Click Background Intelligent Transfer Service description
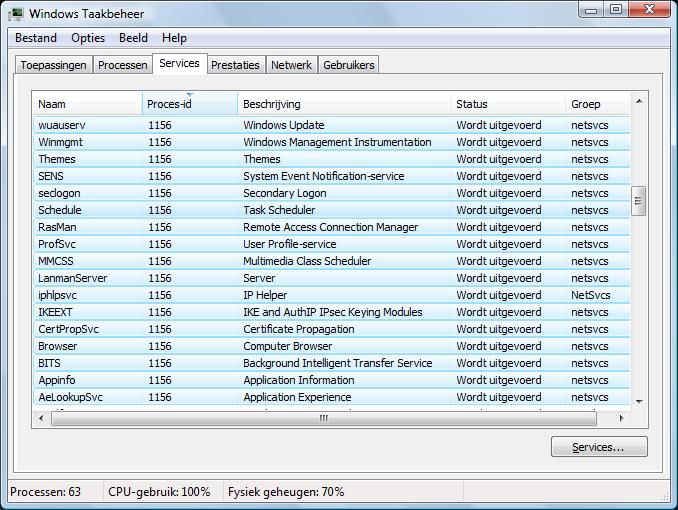The image size is (678, 510). click(x=337, y=363)
